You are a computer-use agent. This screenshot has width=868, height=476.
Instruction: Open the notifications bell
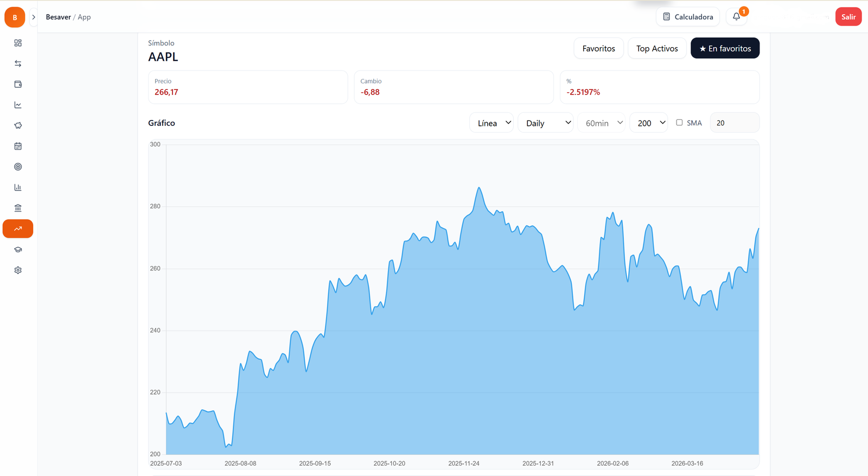tap(736, 17)
